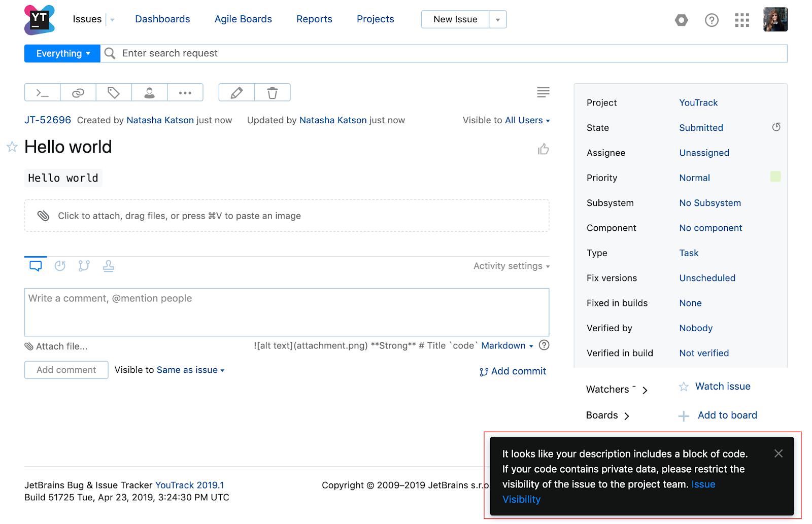812x524 pixels.
Task: Click the user avatar picture
Action: pyautogui.click(x=775, y=19)
